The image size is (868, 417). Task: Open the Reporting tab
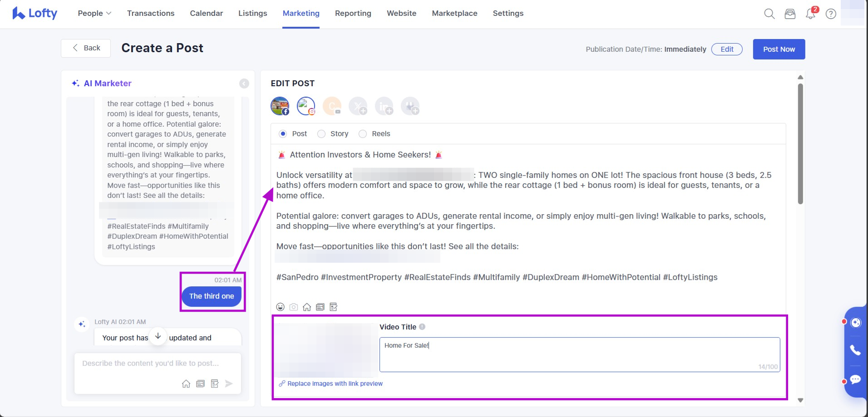click(353, 14)
